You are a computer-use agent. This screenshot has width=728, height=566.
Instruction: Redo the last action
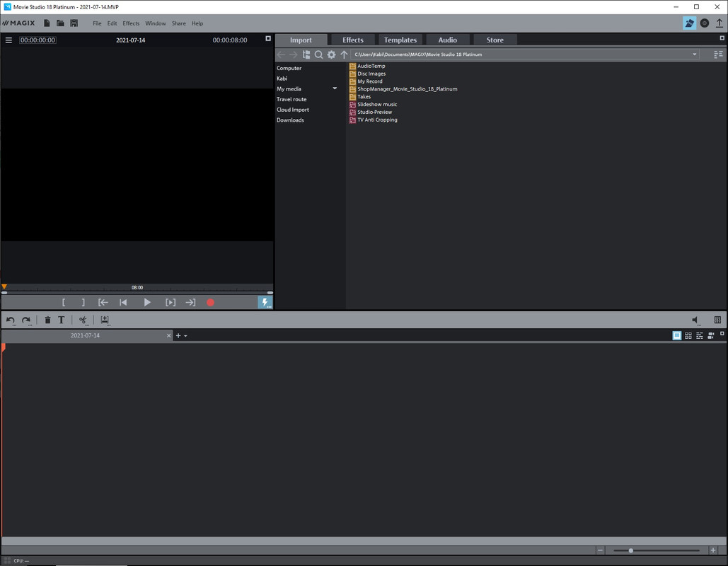26,320
